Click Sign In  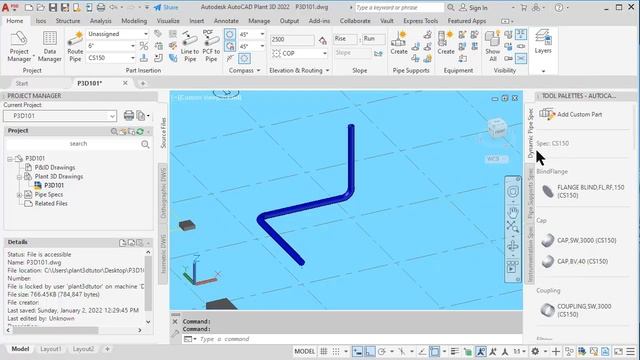[x=474, y=7]
